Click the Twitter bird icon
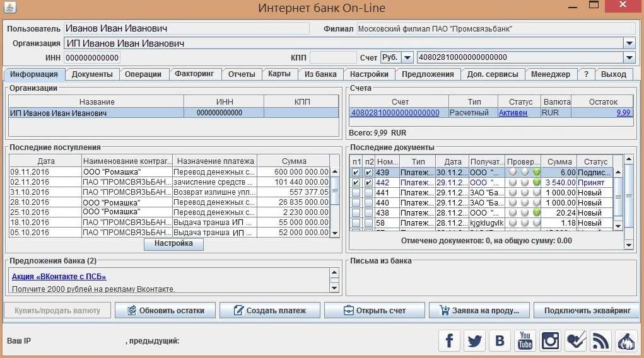644x358 pixels. tap(474, 340)
